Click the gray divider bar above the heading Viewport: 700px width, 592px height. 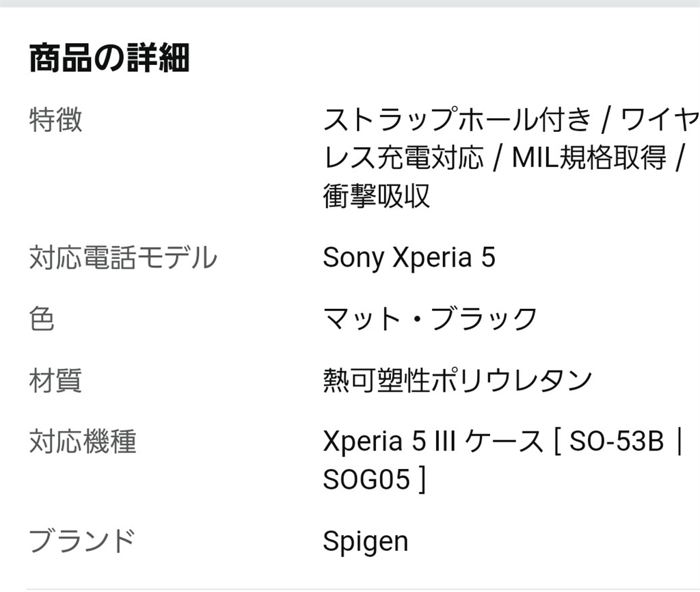[350, 3]
